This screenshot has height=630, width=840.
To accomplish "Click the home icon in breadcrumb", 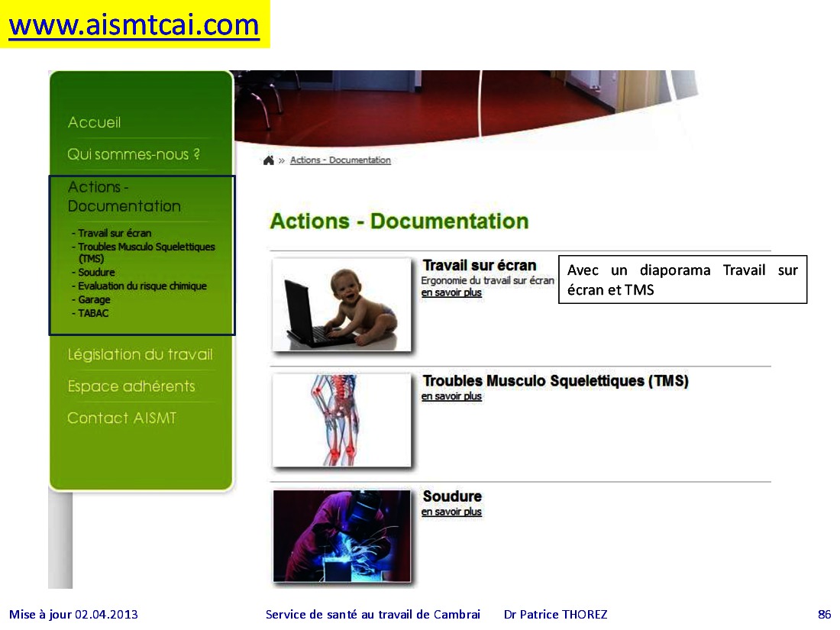I will [x=268, y=160].
